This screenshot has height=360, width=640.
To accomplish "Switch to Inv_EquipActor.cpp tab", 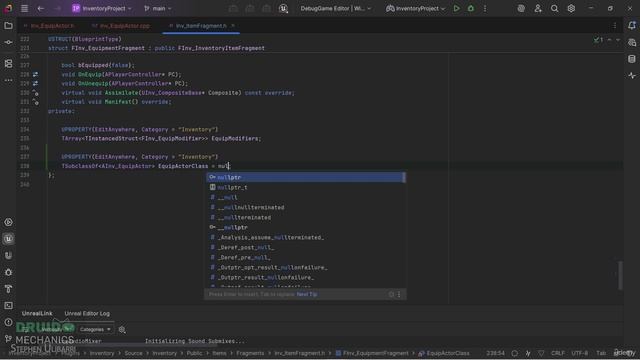I will pyautogui.click(x=121, y=26).
